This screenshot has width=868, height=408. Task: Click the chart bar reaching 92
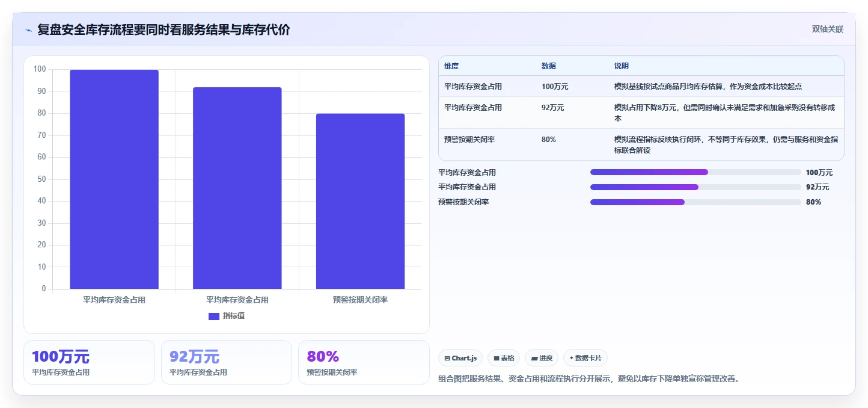pyautogui.click(x=237, y=188)
